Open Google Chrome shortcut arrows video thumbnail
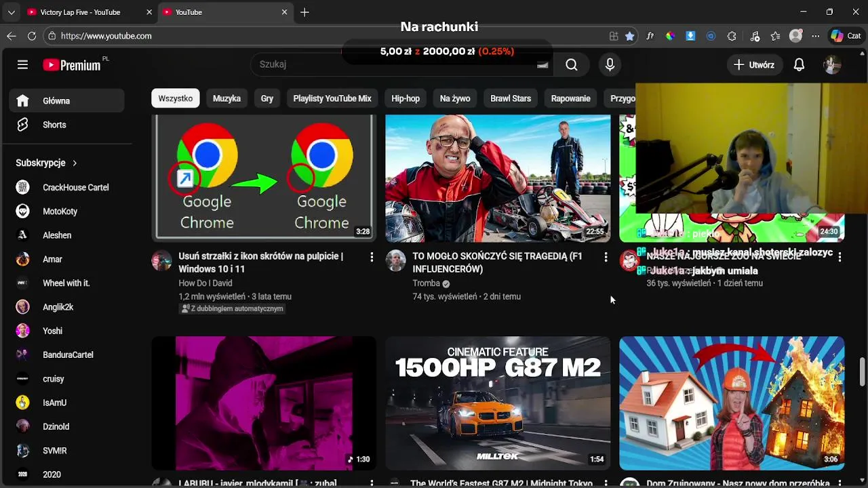 [264, 178]
